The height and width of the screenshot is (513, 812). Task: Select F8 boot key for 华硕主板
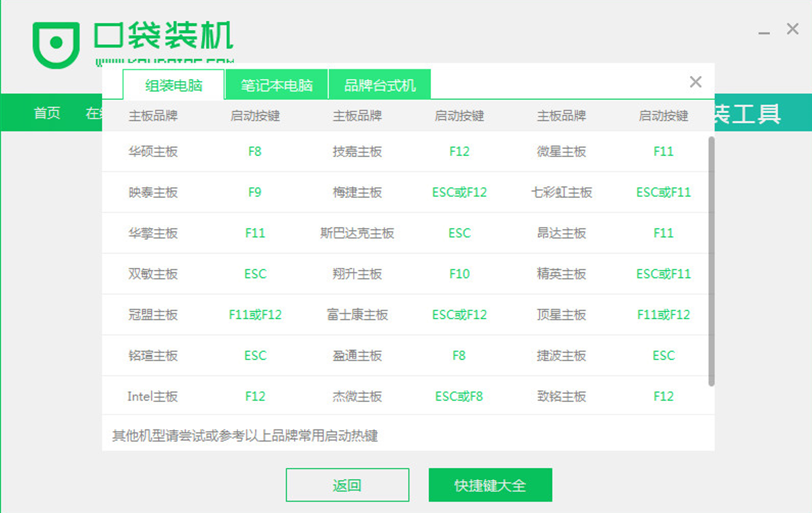(255, 151)
